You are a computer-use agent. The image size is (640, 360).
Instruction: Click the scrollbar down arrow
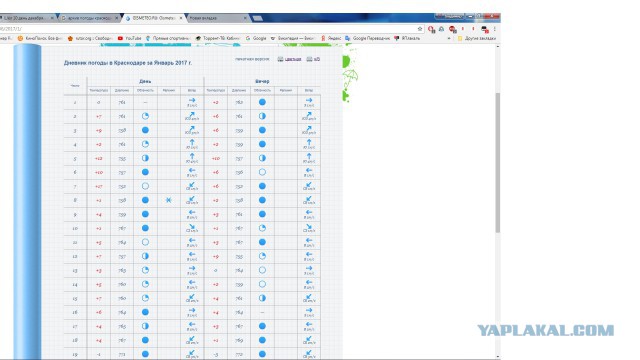point(498,357)
